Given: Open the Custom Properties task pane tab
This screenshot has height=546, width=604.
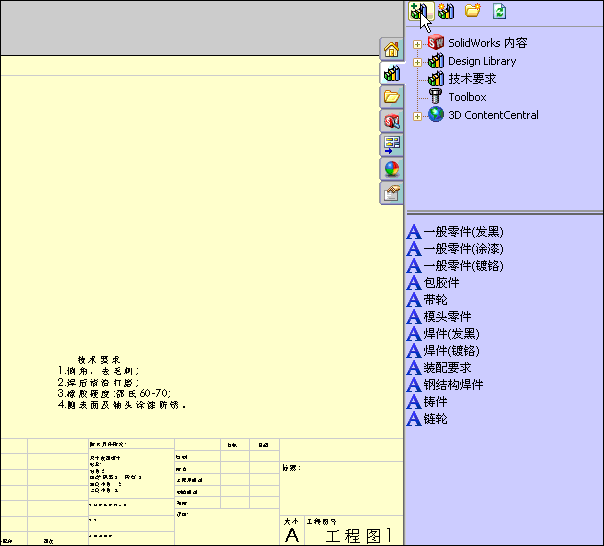Looking at the screenshot, I should [x=391, y=193].
